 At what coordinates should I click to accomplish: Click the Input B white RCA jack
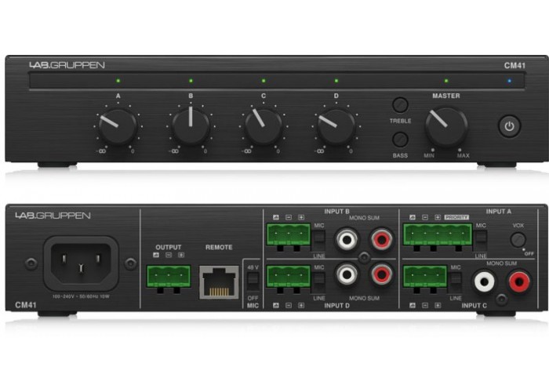[347, 239]
